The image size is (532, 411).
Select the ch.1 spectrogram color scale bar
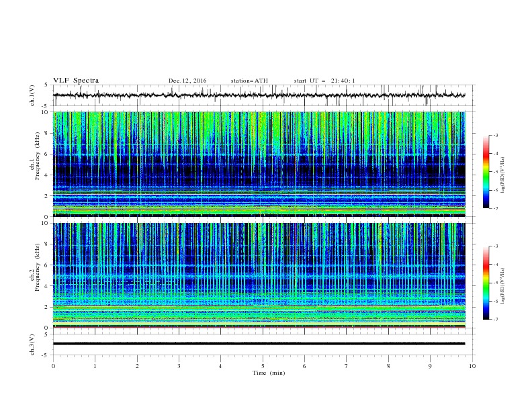point(486,172)
